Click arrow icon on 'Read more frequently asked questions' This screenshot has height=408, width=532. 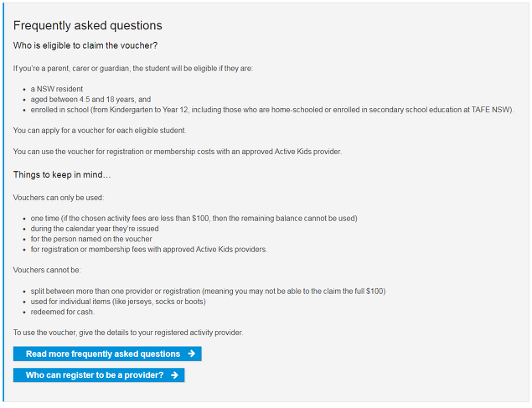[x=191, y=354]
